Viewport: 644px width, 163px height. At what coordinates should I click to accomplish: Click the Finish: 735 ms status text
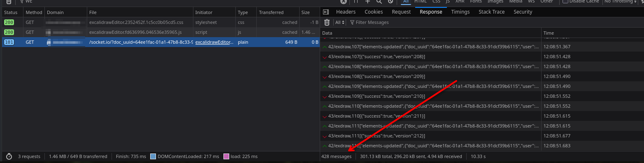tap(131, 156)
